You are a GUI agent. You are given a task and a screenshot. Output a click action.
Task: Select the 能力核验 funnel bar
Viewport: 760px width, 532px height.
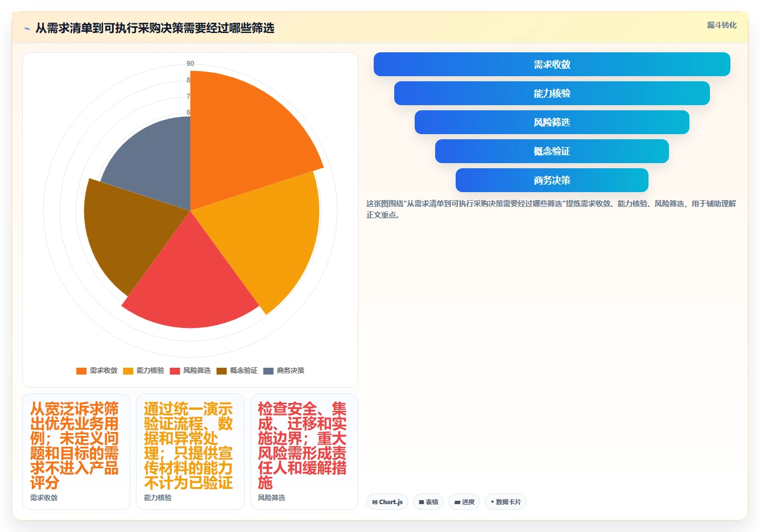pos(552,93)
